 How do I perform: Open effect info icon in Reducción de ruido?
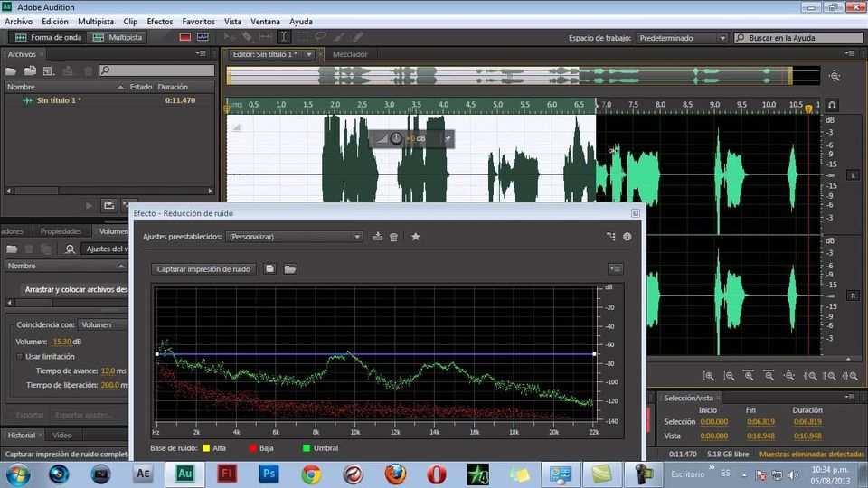click(x=627, y=236)
